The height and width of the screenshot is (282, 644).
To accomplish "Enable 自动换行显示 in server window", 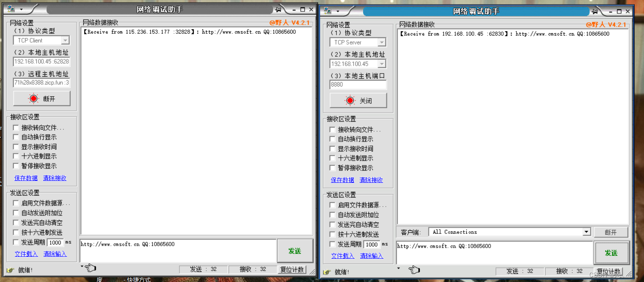I will coord(333,139).
